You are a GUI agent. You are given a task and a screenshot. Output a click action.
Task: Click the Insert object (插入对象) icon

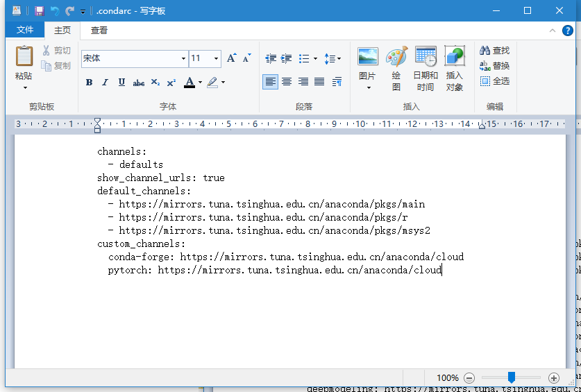[455, 57]
